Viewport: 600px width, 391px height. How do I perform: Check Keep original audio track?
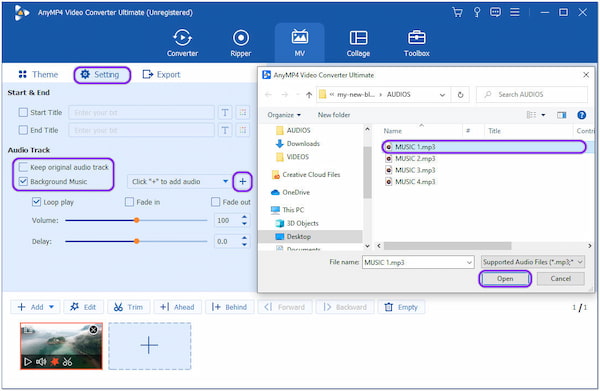click(23, 167)
